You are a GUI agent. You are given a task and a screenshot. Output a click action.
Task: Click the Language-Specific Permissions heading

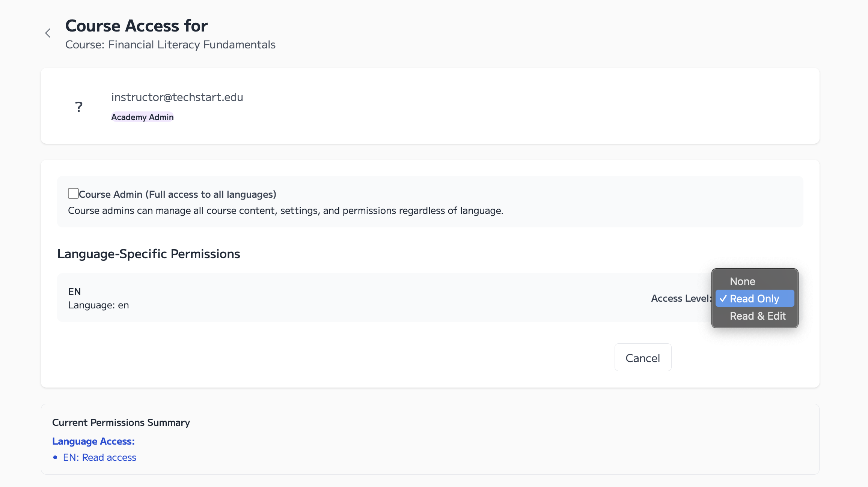(x=149, y=254)
